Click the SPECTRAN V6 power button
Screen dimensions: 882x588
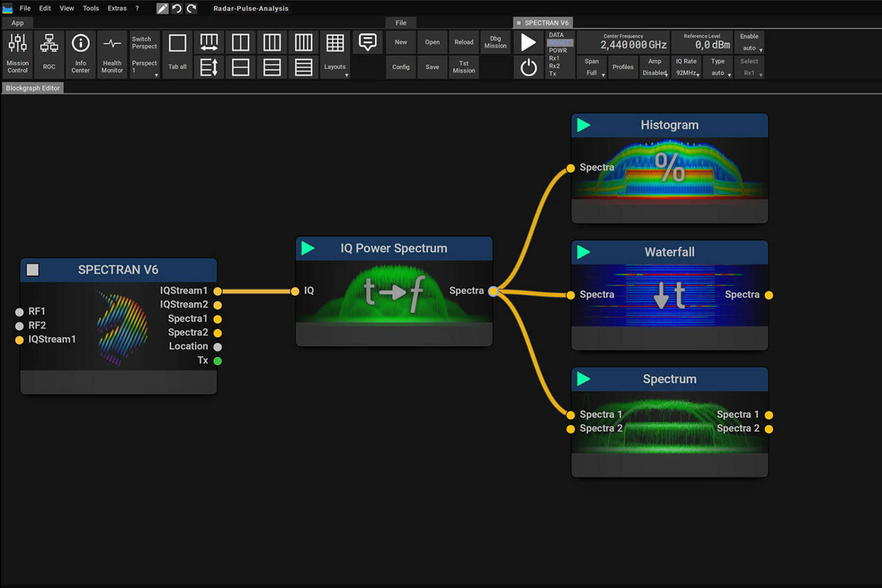point(528,67)
